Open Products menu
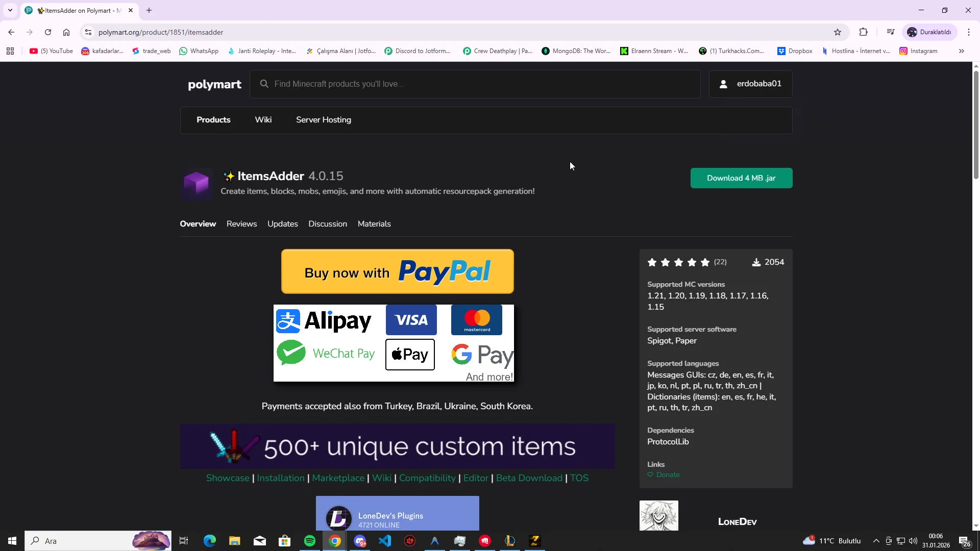 tap(213, 120)
